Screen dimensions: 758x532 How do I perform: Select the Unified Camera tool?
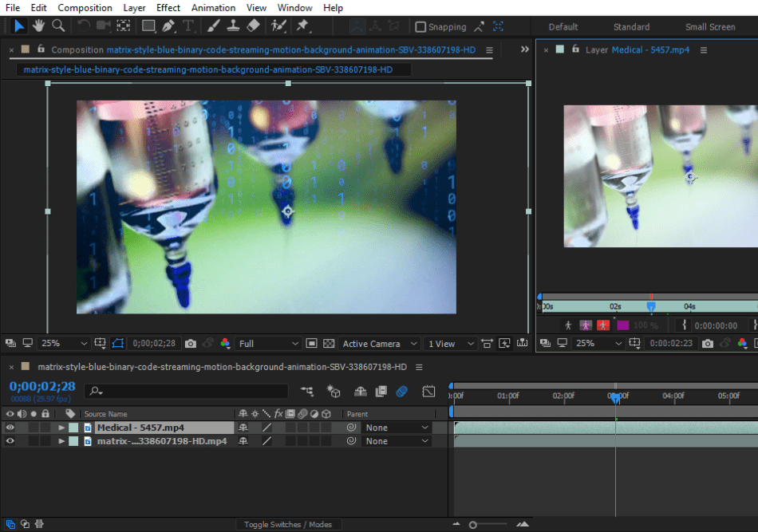(104, 26)
